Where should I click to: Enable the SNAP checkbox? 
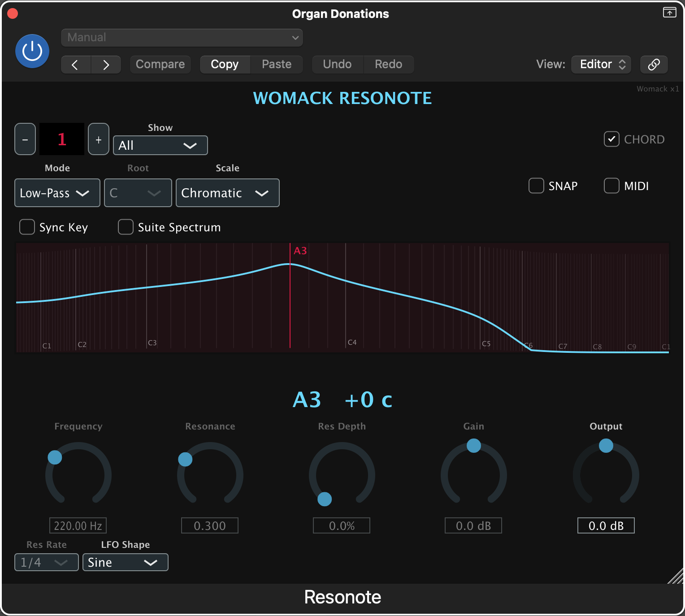pos(536,186)
